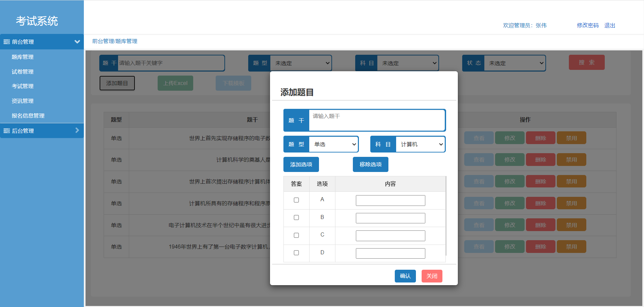This screenshot has width=644, height=307.
Task: Click 删除 in the third question row
Action: click(541, 181)
